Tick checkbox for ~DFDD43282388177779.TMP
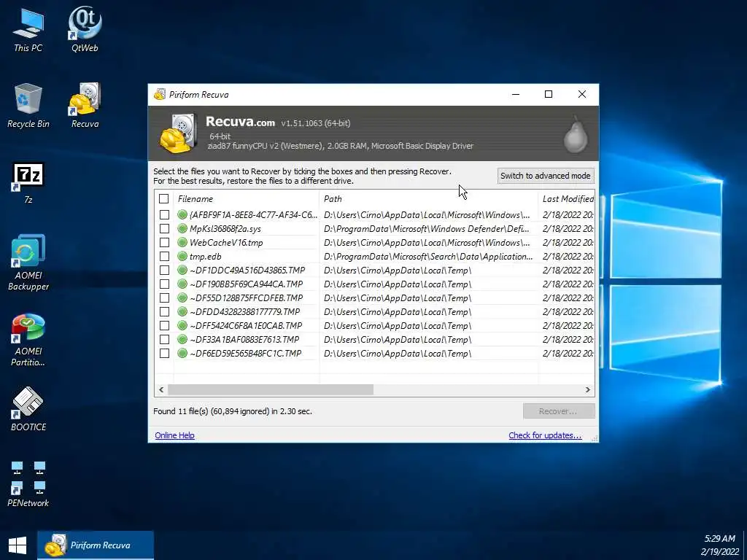747x560 pixels. 164,311
